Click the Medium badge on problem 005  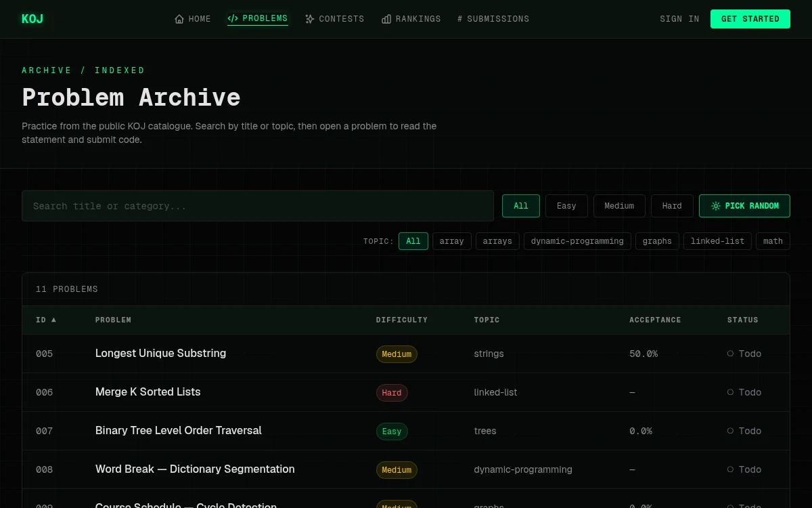tap(397, 354)
